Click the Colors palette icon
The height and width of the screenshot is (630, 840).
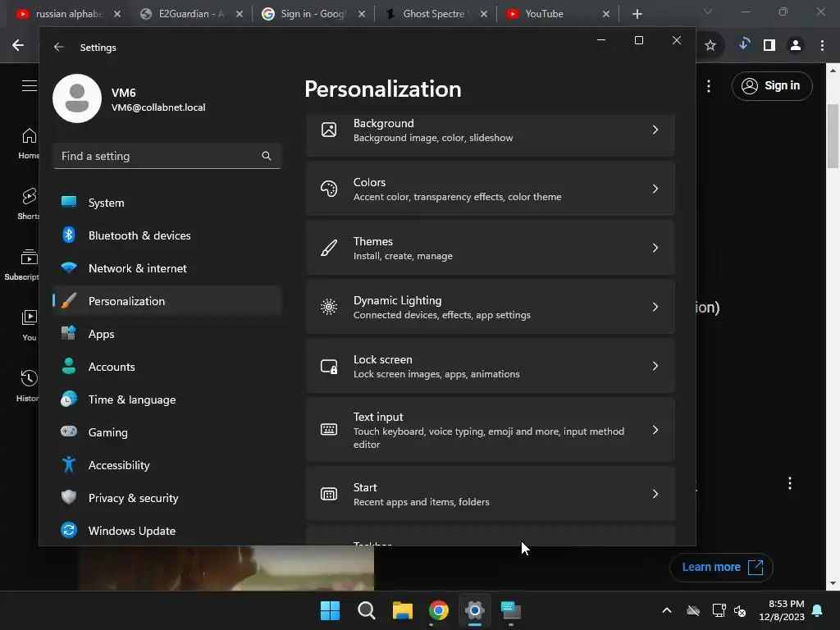point(329,189)
